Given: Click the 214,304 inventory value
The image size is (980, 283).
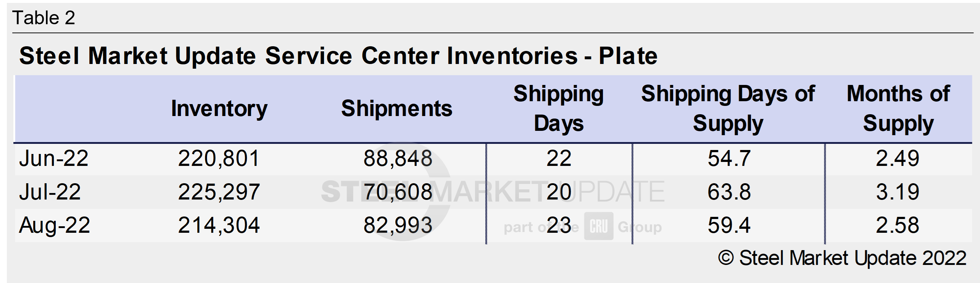Looking at the screenshot, I should pyautogui.click(x=219, y=225).
